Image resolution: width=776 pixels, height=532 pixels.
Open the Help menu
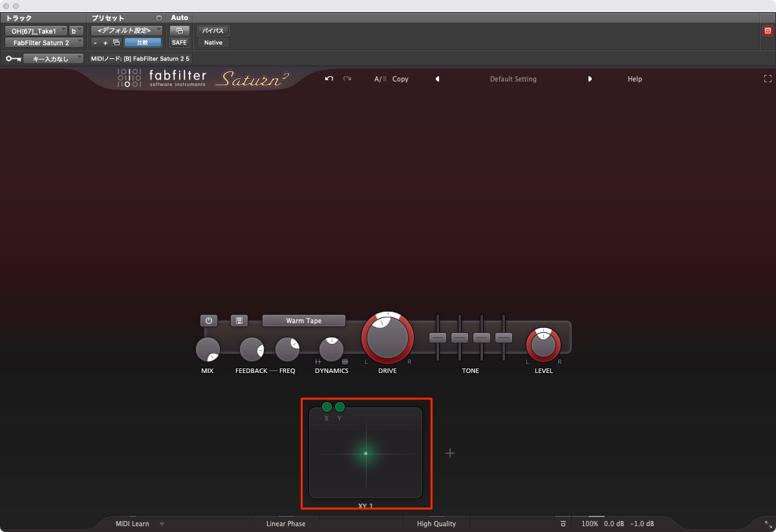click(x=635, y=79)
